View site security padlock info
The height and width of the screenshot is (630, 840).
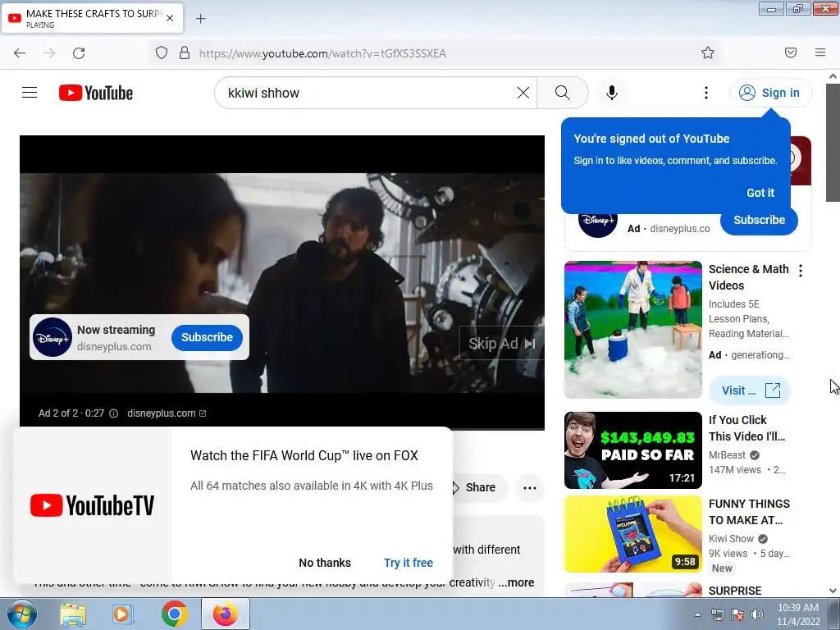pos(185,53)
